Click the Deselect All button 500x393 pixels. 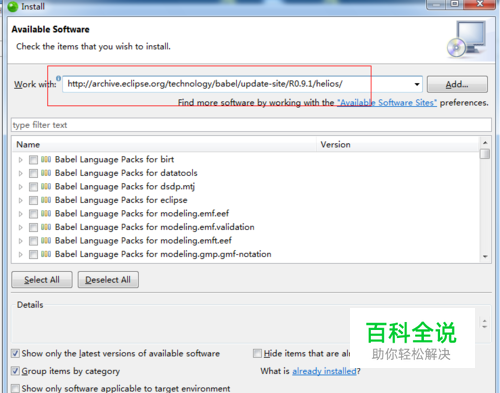click(108, 280)
